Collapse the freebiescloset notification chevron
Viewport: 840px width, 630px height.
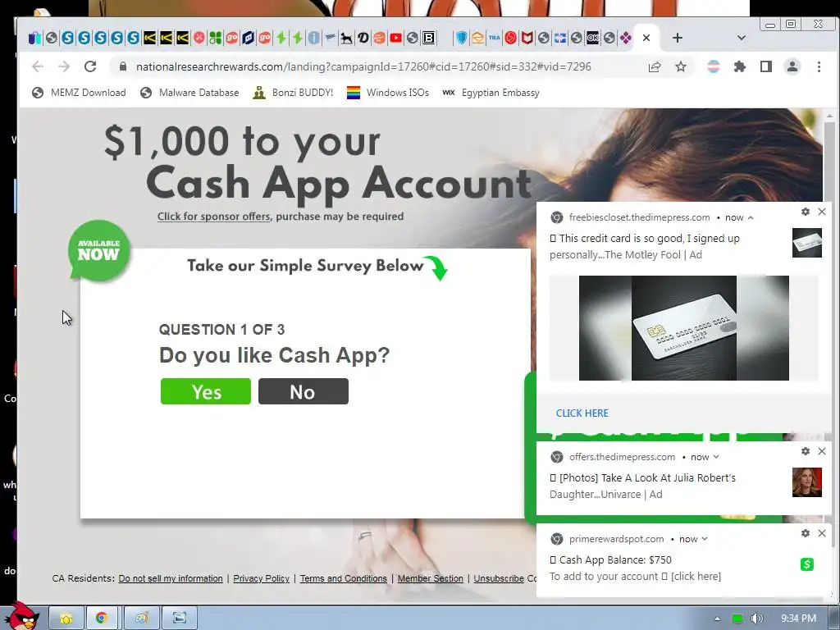point(751,217)
